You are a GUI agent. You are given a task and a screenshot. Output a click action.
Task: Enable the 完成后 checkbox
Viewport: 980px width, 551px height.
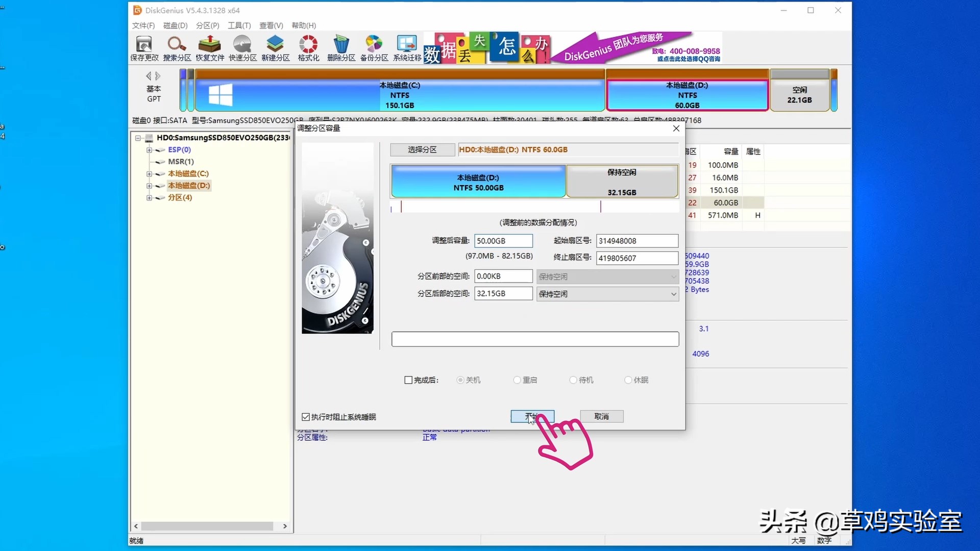(408, 380)
